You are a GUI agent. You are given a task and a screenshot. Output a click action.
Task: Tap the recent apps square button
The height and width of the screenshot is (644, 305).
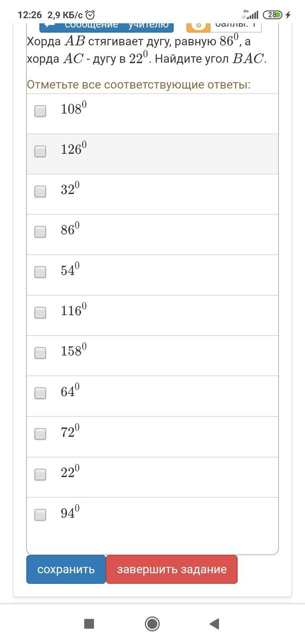89,624
